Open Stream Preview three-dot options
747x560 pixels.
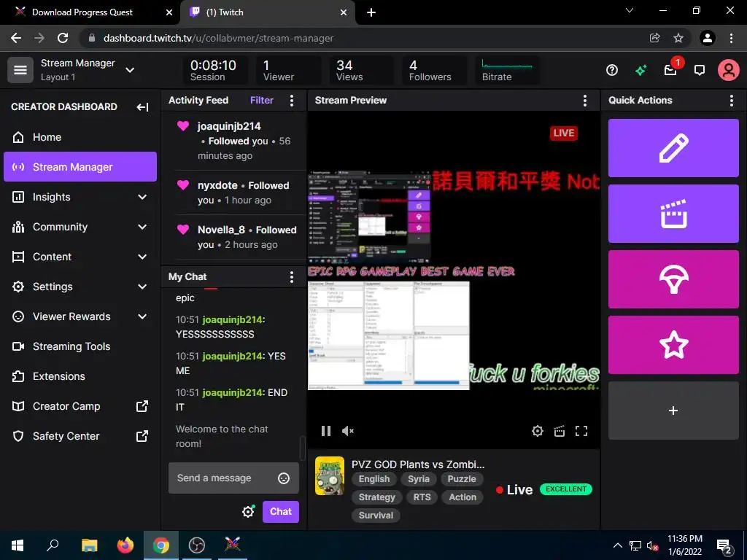pyautogui.click(x=585, y=100)
